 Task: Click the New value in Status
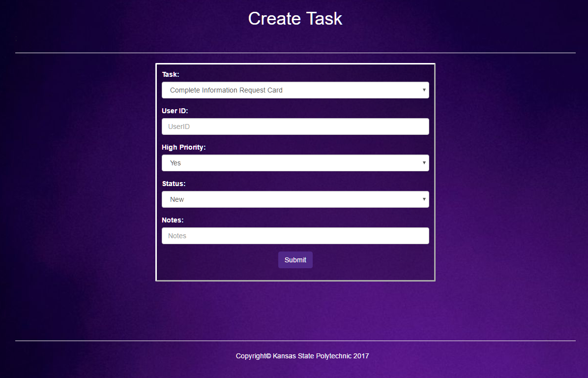176,199
